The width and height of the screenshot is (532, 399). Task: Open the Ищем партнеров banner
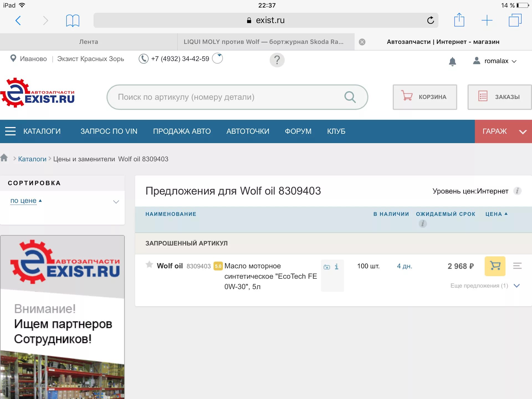tap(62, 317)
